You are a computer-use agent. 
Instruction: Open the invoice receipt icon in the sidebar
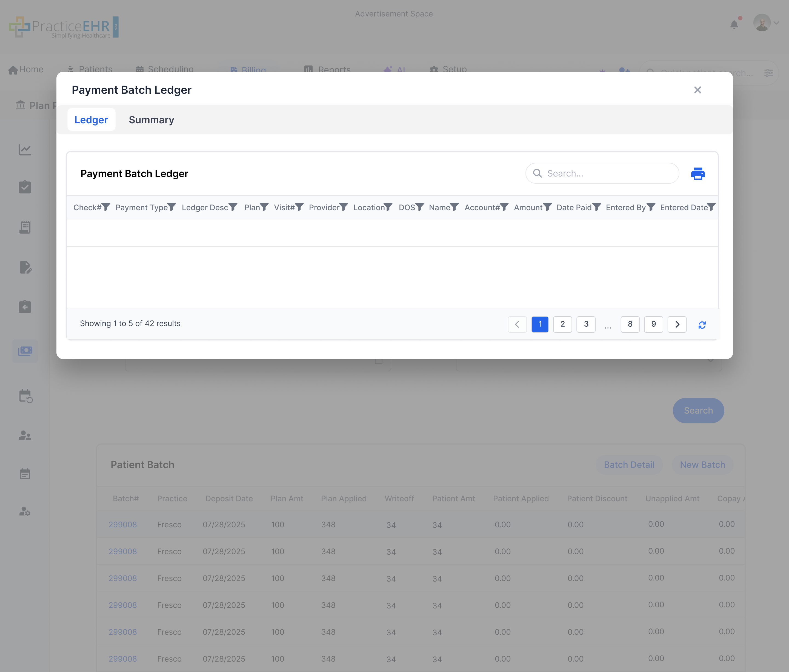pos(25,227)
